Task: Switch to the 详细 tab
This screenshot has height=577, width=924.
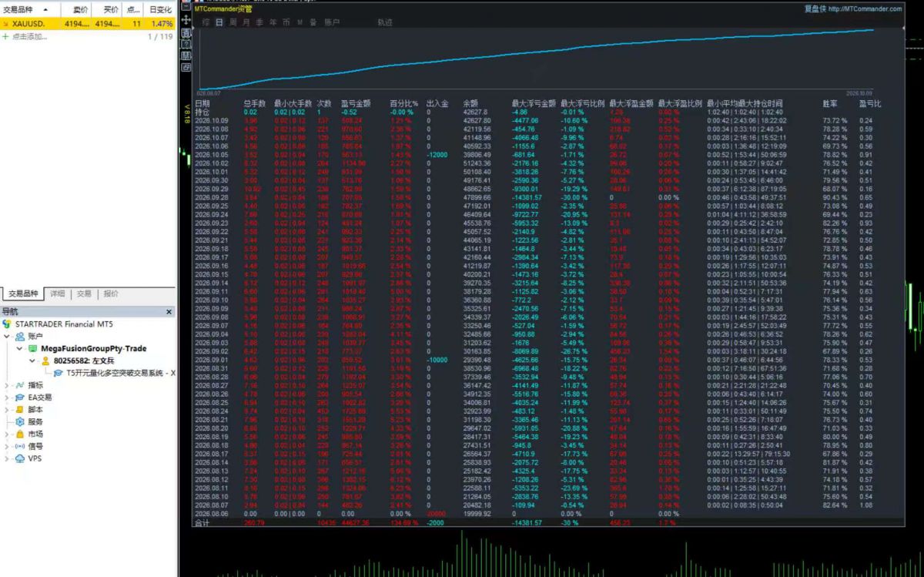Action: pyautogui.click(x=58, y=294)
